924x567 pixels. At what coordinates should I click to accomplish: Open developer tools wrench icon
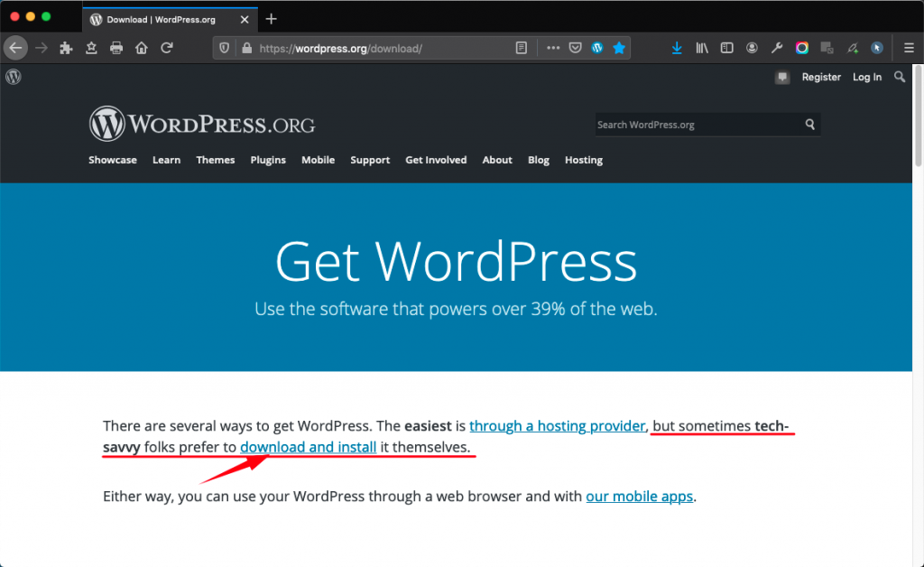pyautogui.click(x=777, y=49)
